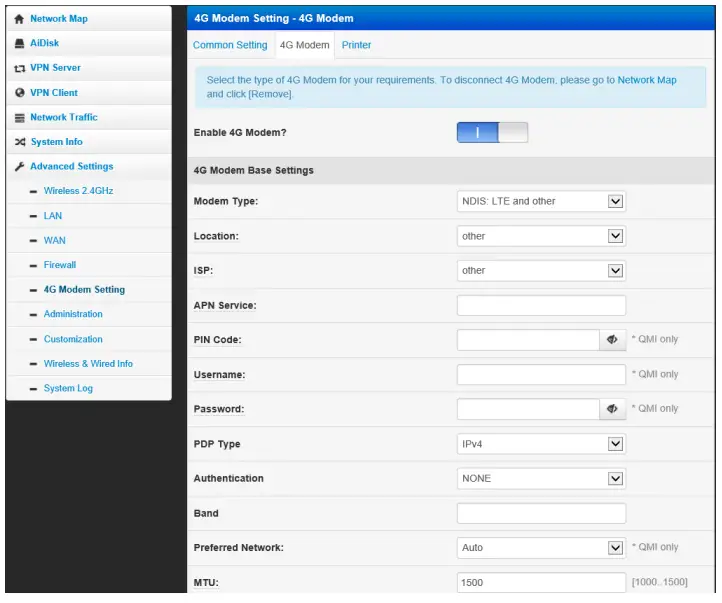722x603 pixels.
Task: Click the bars icon beside Network Traffic
Action: click(x=19, y=117)
